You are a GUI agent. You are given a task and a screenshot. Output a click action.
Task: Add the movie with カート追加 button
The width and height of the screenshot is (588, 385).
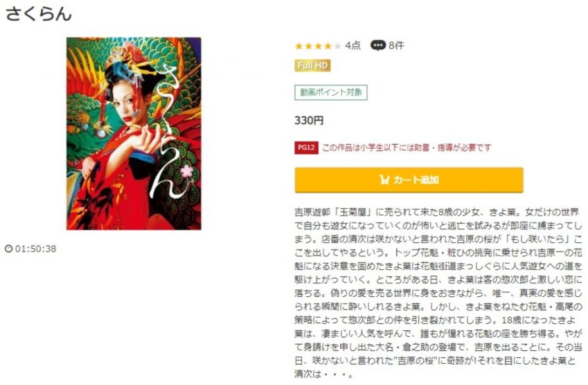[409, 180]
